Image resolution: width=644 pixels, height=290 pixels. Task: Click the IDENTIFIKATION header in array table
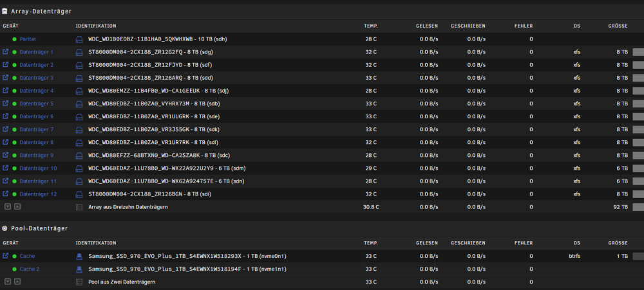96,26
